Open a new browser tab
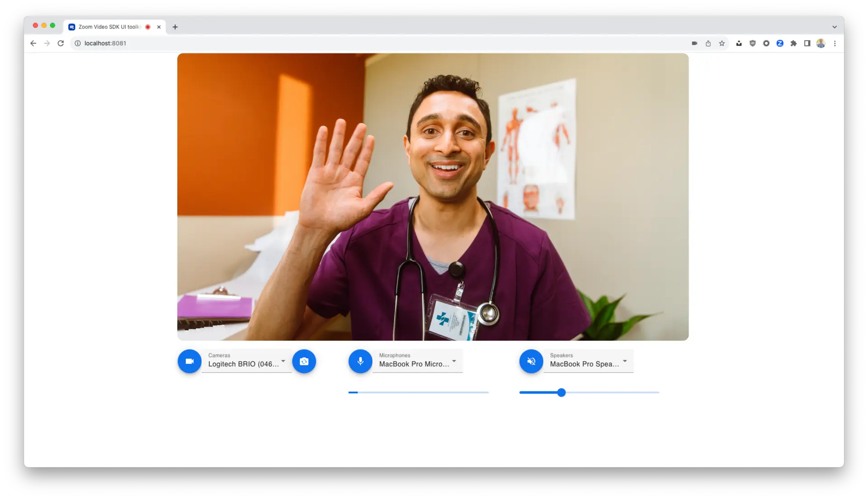The image size is (868, 499). (x=175, y=27)
